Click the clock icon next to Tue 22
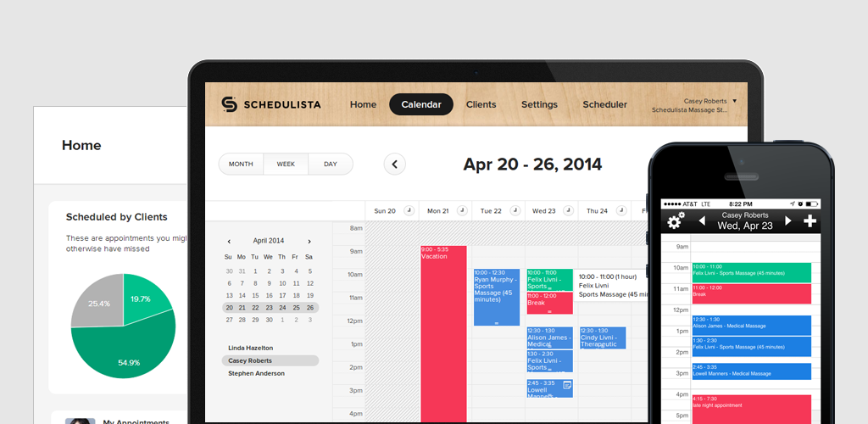The height and width of the screenshot is (424, 868). [515, 210]
